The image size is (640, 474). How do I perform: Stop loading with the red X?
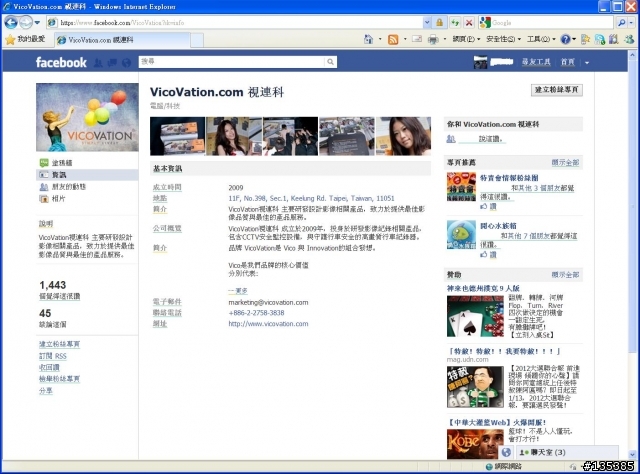point(469,23)
